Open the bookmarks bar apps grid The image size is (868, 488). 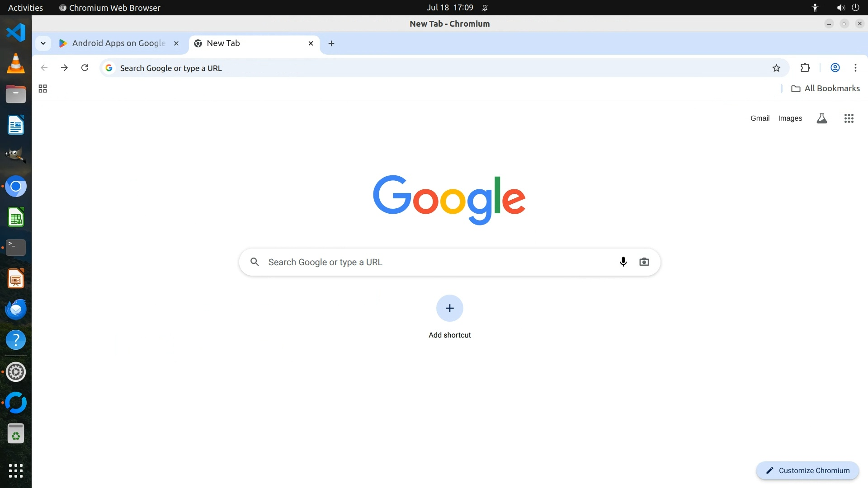(43, 89)
